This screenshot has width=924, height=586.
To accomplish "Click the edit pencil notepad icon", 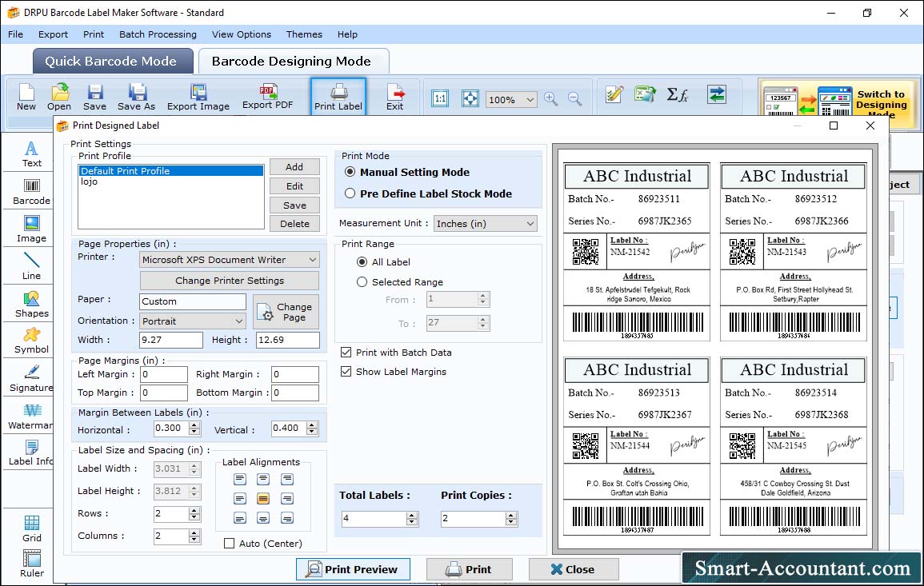I will [x=614, y=94].
